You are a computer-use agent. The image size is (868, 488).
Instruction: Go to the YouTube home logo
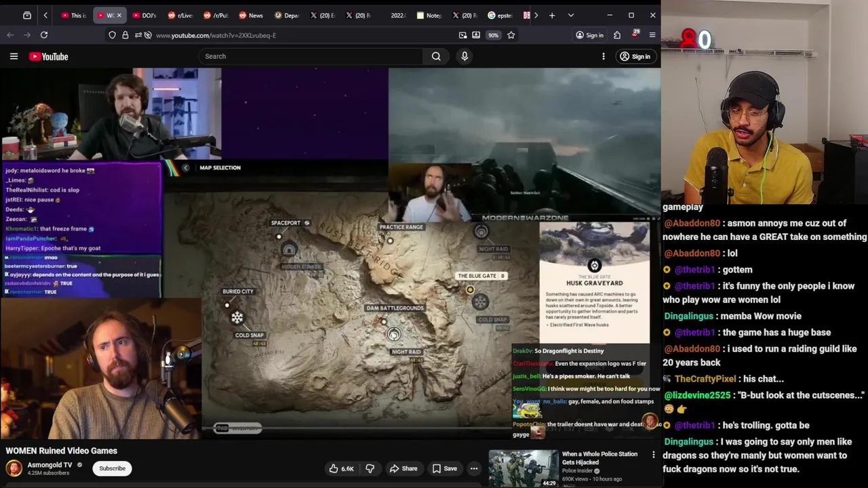tap(49, 56)
